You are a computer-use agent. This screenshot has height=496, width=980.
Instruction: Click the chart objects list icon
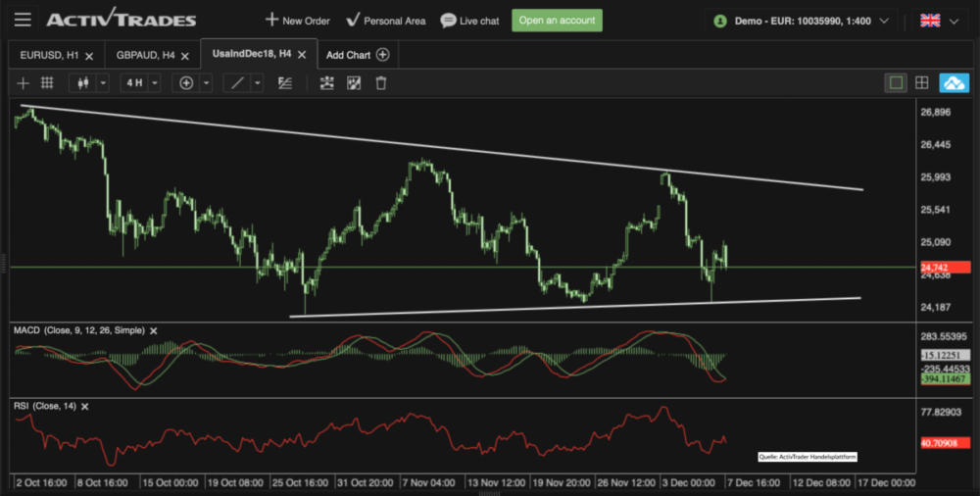click(327, 83)
